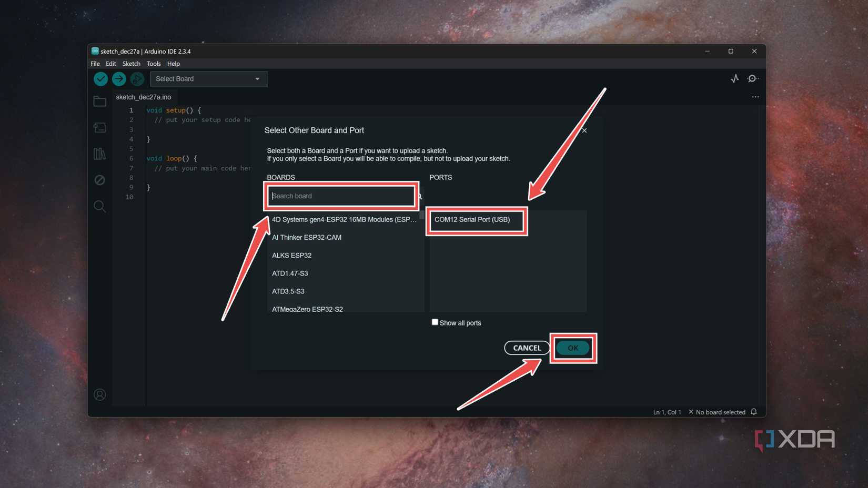Open the Serial Monitor icon
Viewport: 868px width, 488px height.
(x=753, y=78)
